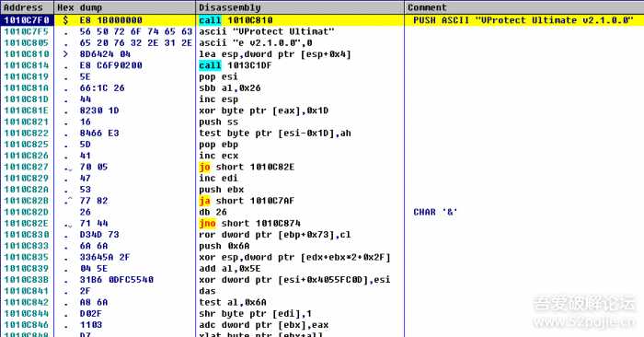Image resolution: width=644 pixels, height=337 pixels.
Task: Click instruction push 0x6A
Action: coord(224,246)
